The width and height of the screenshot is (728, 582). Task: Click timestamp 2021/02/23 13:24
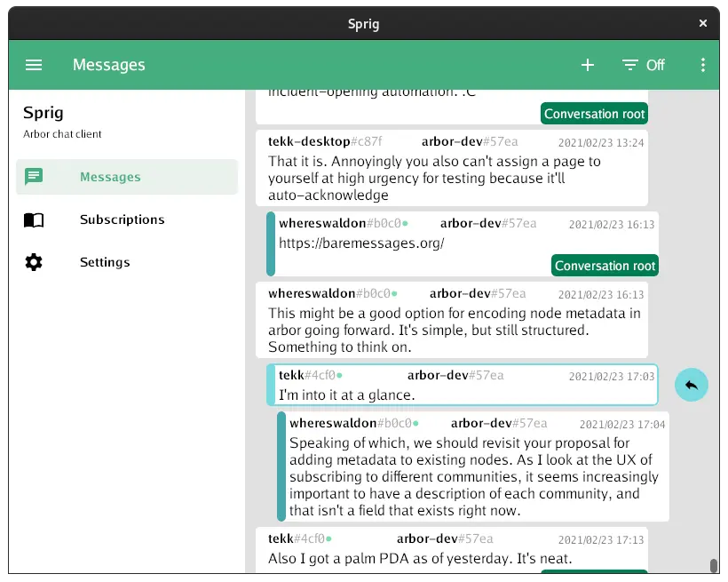(x=601, y=143)
